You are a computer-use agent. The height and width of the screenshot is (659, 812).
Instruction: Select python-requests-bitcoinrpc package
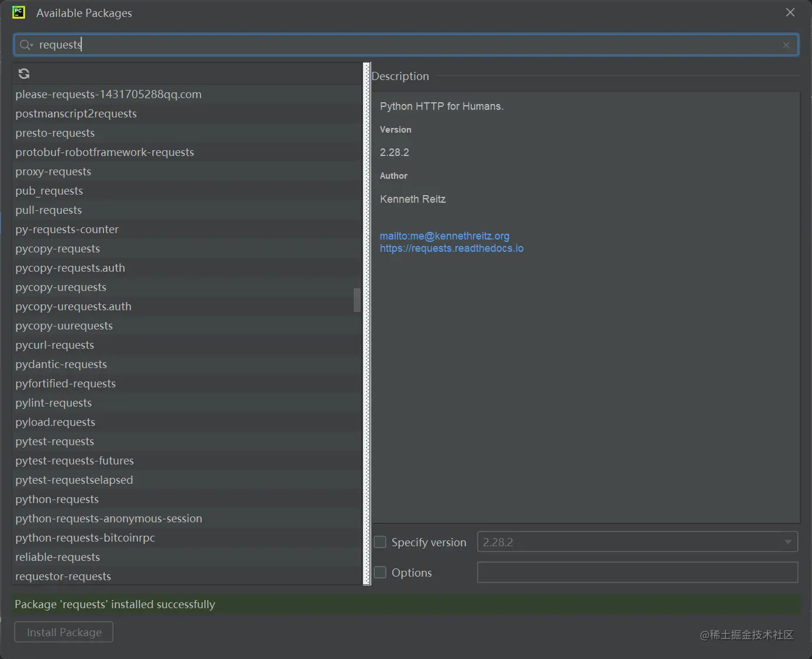187,537
